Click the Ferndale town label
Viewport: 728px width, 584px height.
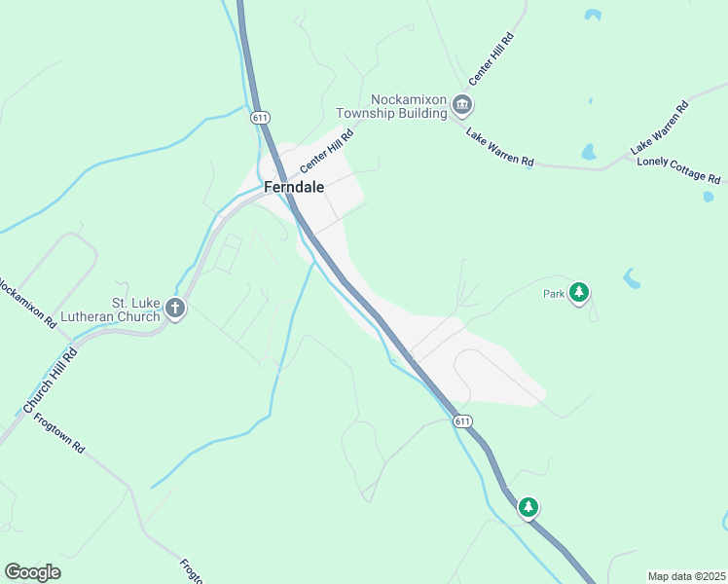point(294,187)
